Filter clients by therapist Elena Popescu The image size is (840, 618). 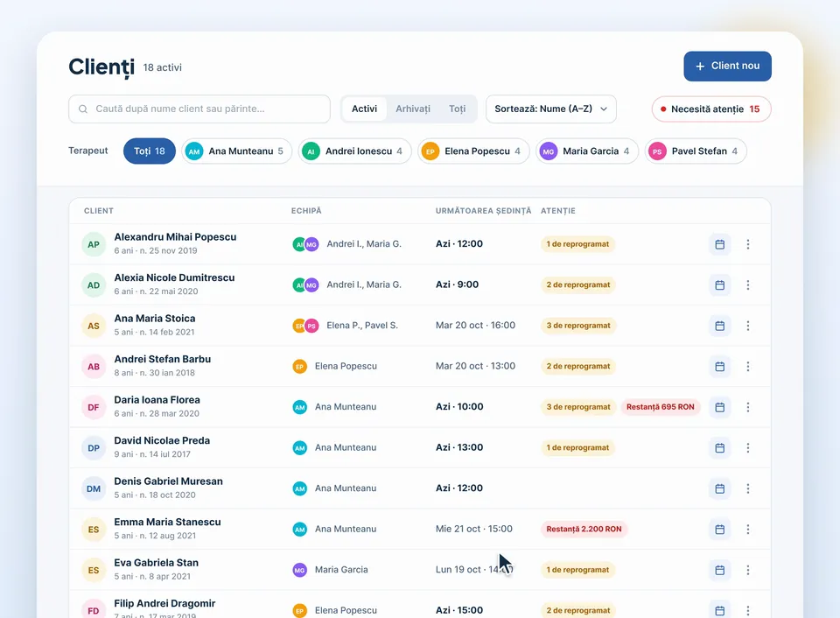(x=473, y=151)
